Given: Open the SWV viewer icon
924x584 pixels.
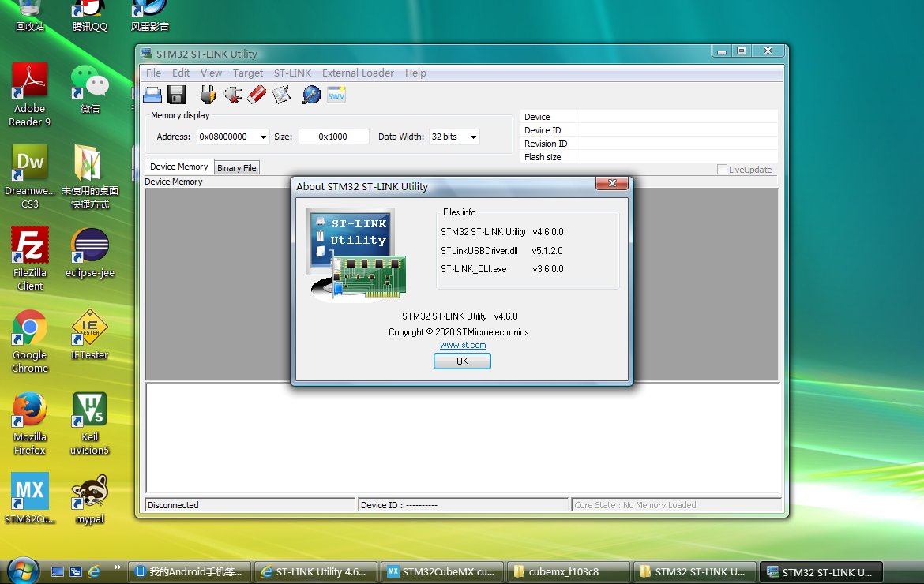Looking at the screenshot, I should 336,95.
